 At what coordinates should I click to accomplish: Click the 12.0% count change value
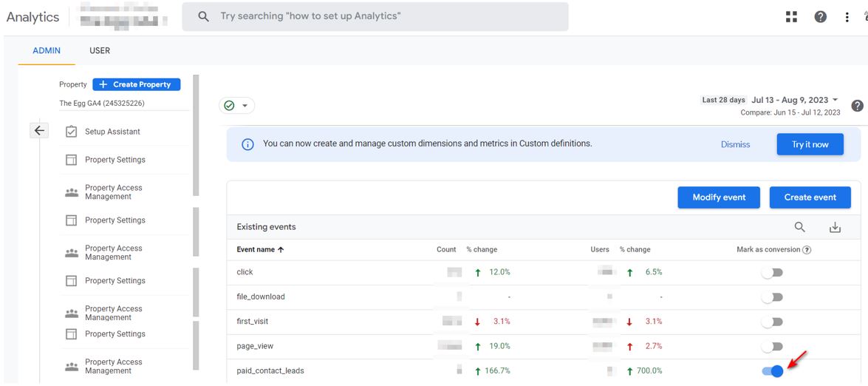point(500,272)
